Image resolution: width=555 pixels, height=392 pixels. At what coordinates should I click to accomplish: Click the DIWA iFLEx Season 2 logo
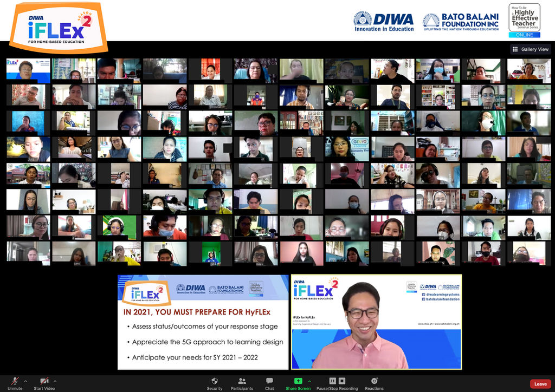pos(57,24)
